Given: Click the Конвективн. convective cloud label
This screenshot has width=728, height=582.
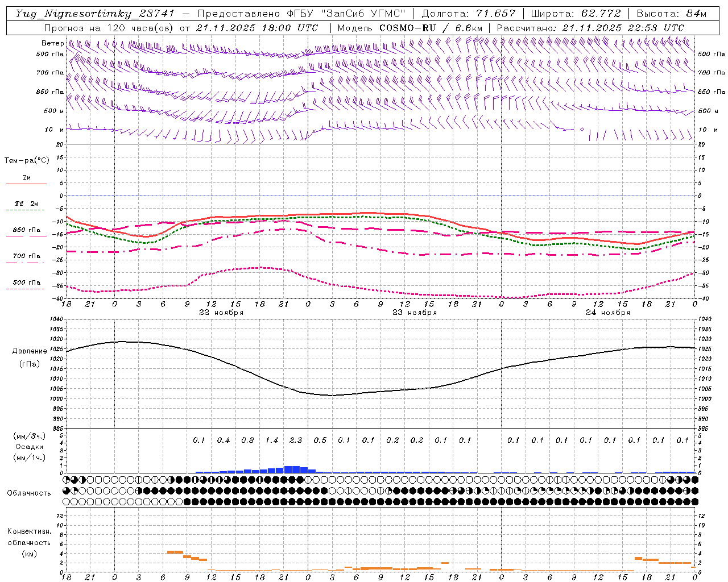Looking at the screenshot, I should click(x=29, y=531).
